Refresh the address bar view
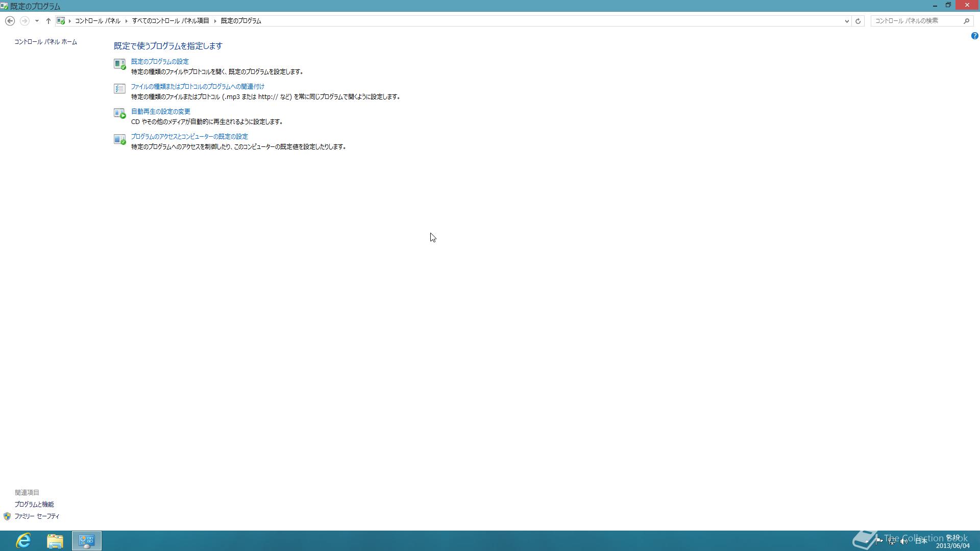The width and height of the screenshot is (980, 551). point(858,21)
